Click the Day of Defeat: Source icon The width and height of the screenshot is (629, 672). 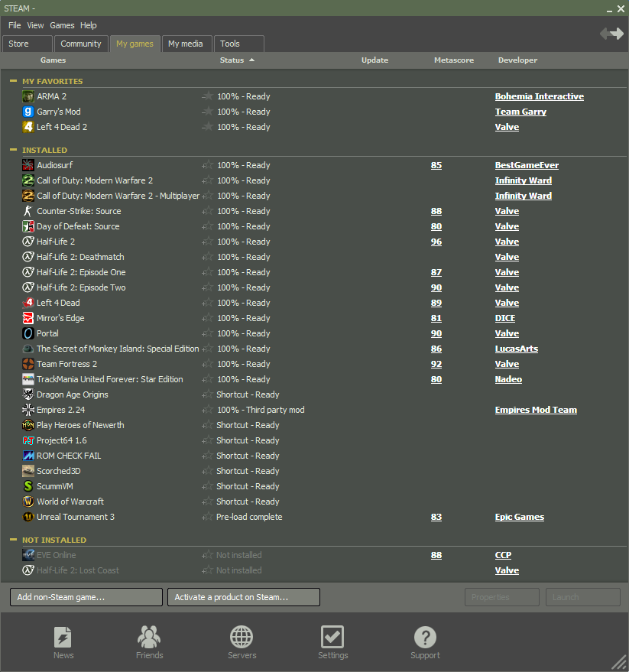28,226
